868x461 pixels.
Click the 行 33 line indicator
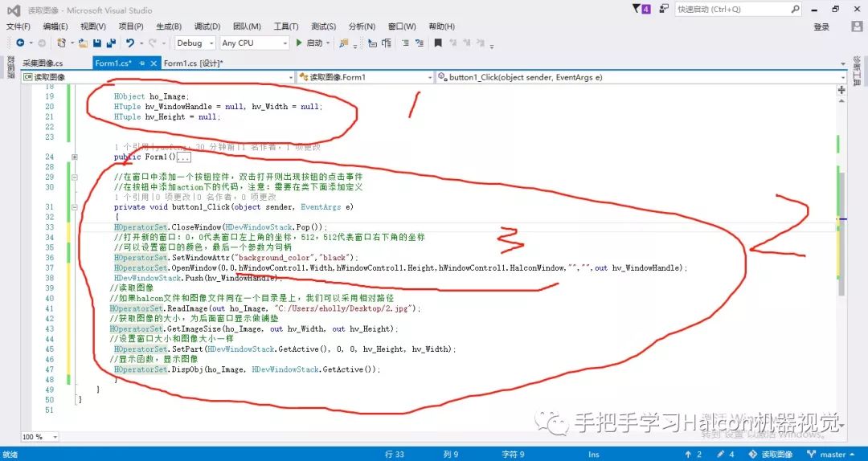pyautogui.click(x=394, y=455)
